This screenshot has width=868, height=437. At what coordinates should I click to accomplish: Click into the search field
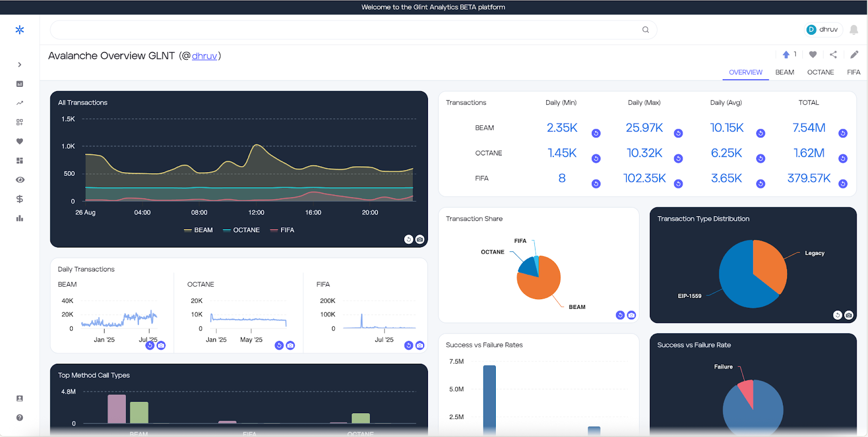347,30
